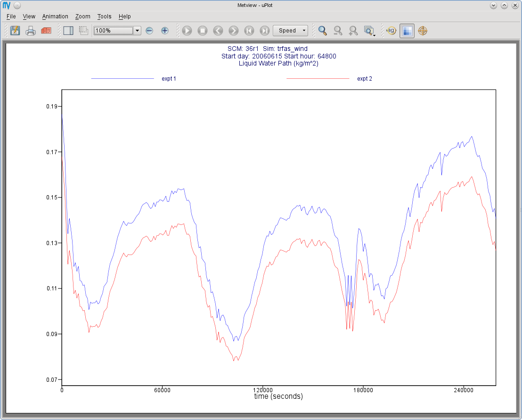Click the Metview logo window menu
The height and width of the screenshot is (420, 522).
tap(6, 5)
